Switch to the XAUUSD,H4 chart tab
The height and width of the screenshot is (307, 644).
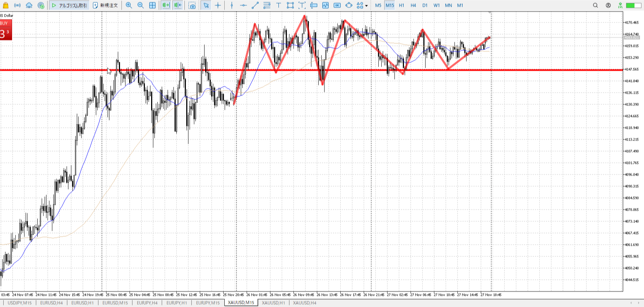(304, 303)
